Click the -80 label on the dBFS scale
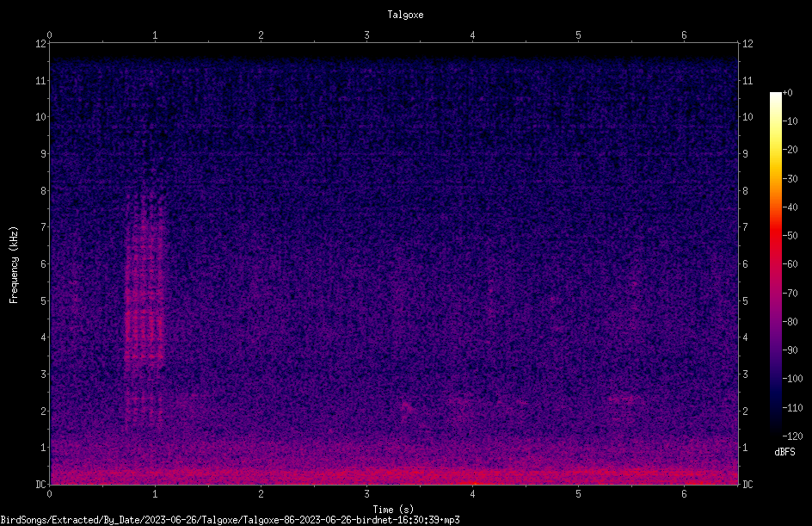This screenshot has height=526, width=812. (x=790, y=322)
